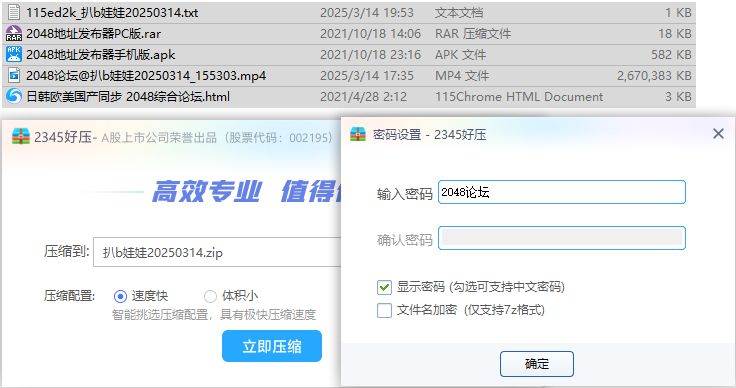Click the 压缩到 output filename field
The width and height of the screenshot is (736, 388).
[x=217, y=252]
